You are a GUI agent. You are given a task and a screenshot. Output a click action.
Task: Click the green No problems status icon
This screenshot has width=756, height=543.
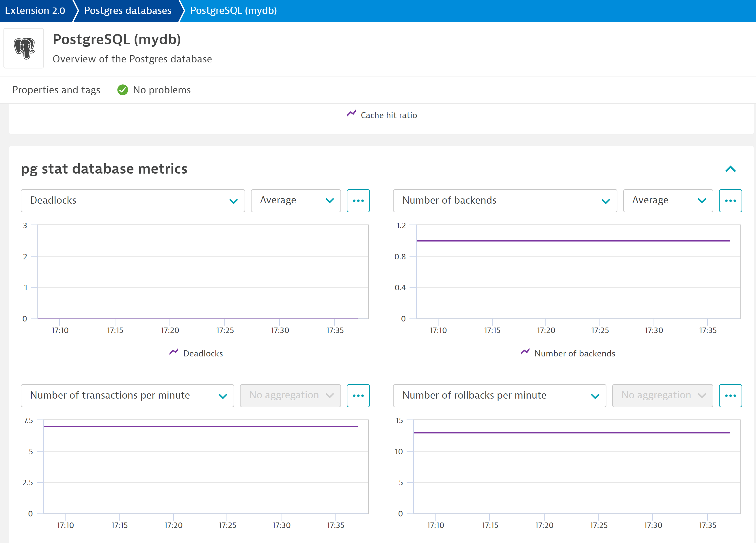tap(123, 90)
